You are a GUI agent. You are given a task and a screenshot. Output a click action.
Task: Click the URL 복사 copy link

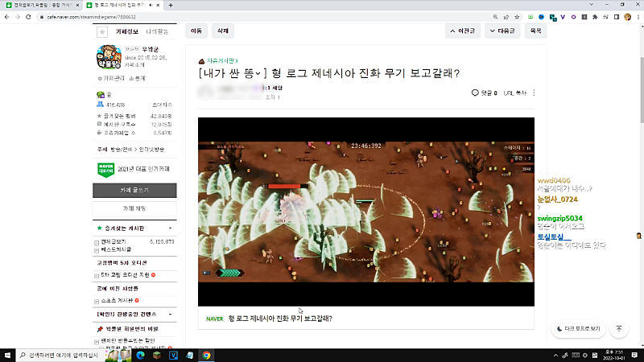[x=514, y=93]
